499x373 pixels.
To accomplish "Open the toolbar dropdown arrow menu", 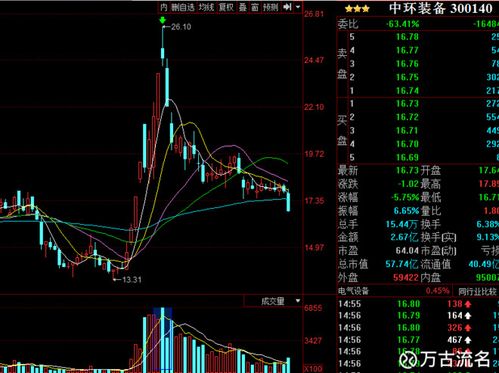I will (298, 7).
